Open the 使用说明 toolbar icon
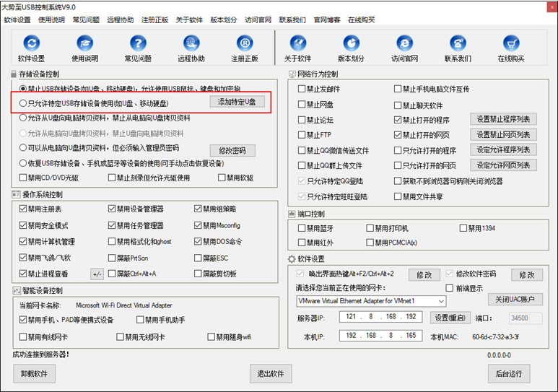Screen dimensions: 558x392 [84, 44]
